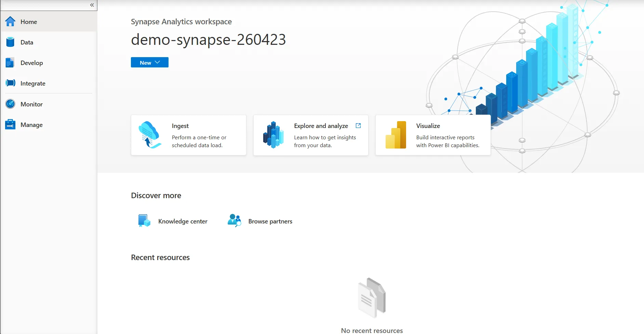Click the Integrate pipeline icon
The image size is (644, 334).
click(10, 83)
